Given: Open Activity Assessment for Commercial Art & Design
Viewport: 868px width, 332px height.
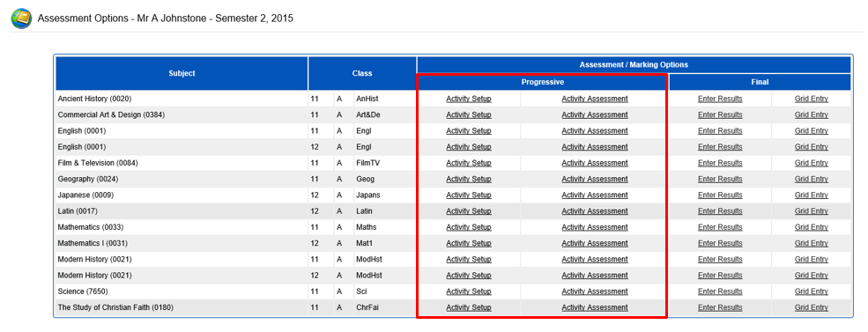Looking at the screenshot, I should click(x=595, y=115).
